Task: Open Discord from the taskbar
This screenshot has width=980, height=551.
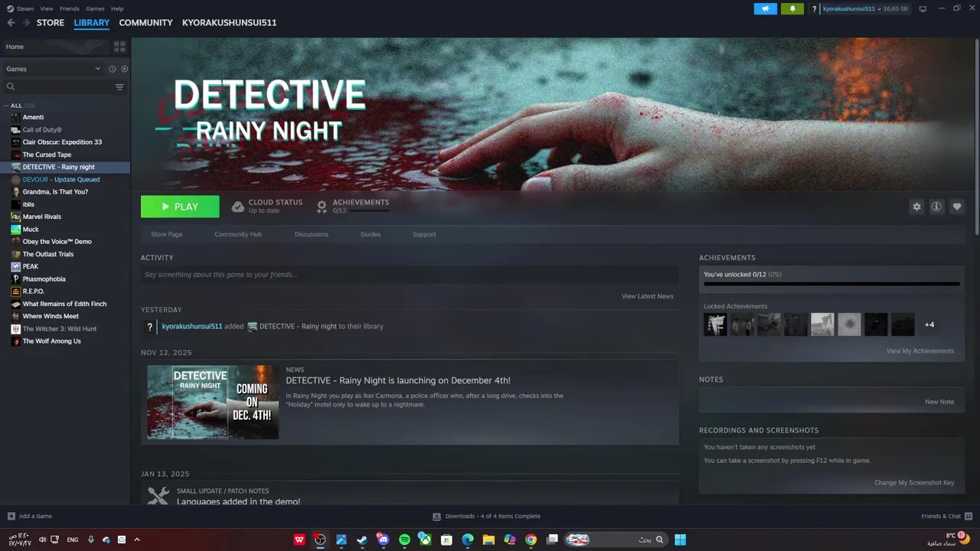Action: coord(384,540)
